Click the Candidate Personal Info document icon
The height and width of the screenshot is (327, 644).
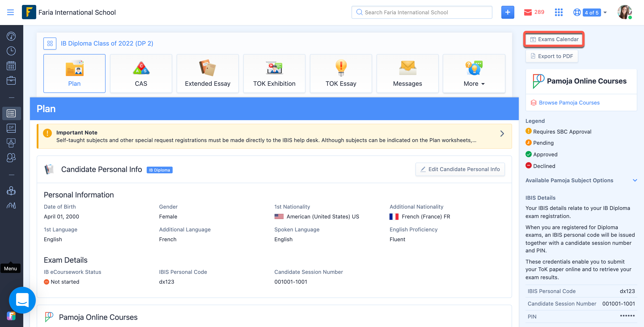tap(49, 169)
